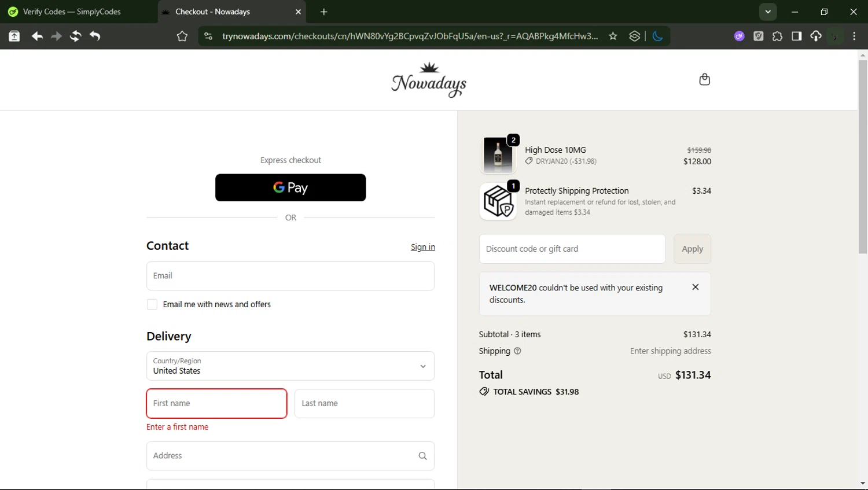Click the 'Subtotal · 3 items' label
868x490 pixels.
[510, 334]
